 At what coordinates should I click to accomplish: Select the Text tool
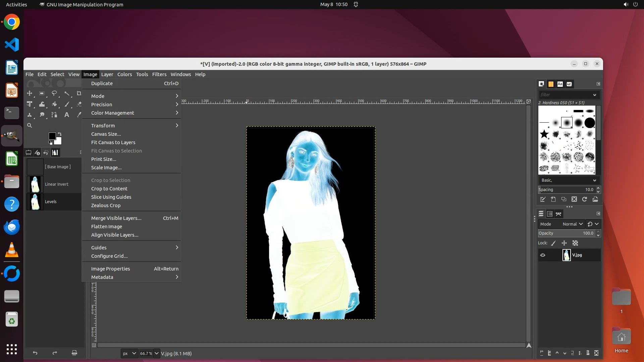[x=67, y=115]
